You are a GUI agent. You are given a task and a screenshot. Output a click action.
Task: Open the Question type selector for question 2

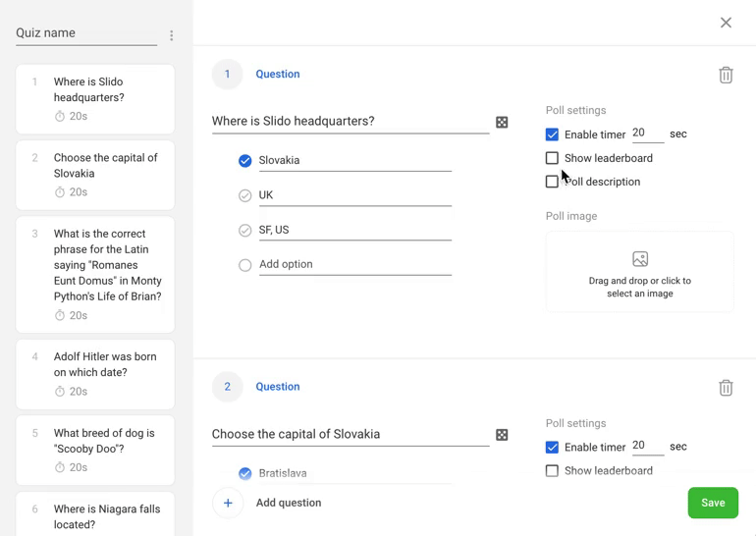coord(278,387)
